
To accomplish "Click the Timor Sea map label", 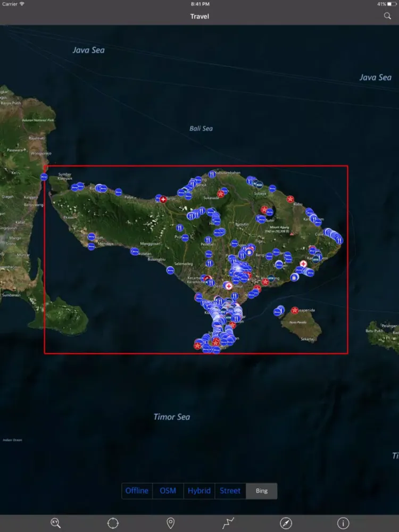I will [x=172, y=417].
